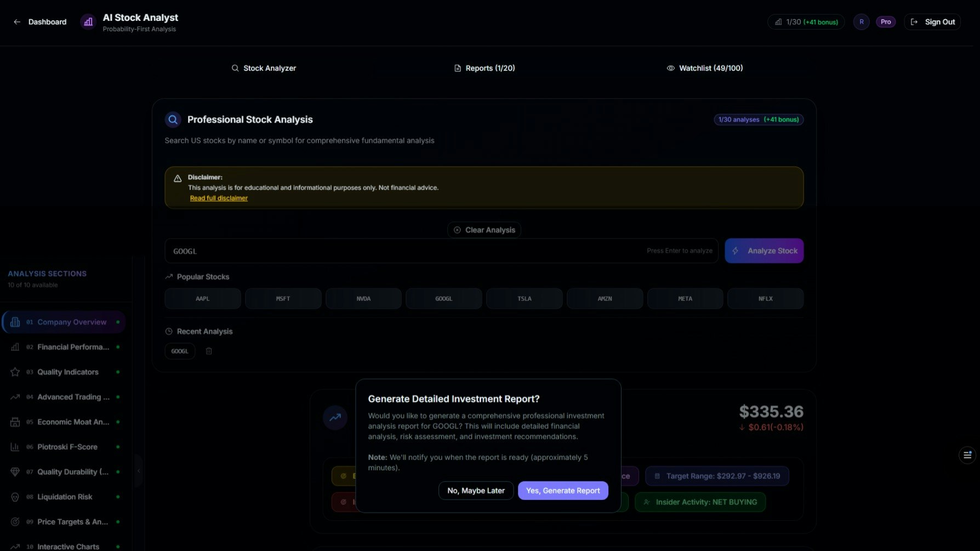The image size is (980, 551).
Task: Click the Liquidation Risk shield icon
Action: coord(15,497)
